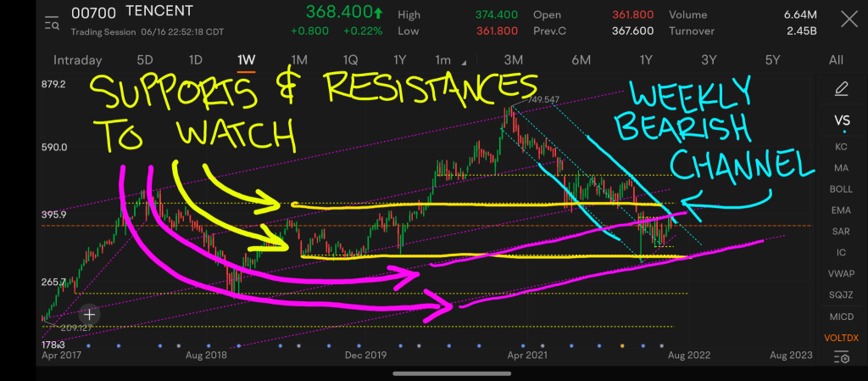Click the Aug 2023 date label
This screenshot has width=868, height=381.
tap(792, 355)
